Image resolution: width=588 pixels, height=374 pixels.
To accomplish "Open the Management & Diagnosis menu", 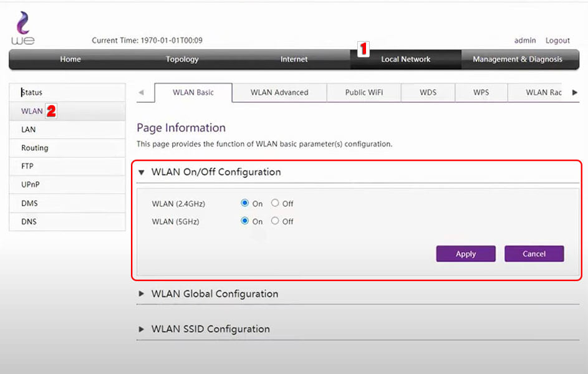I will click(519, 59).
